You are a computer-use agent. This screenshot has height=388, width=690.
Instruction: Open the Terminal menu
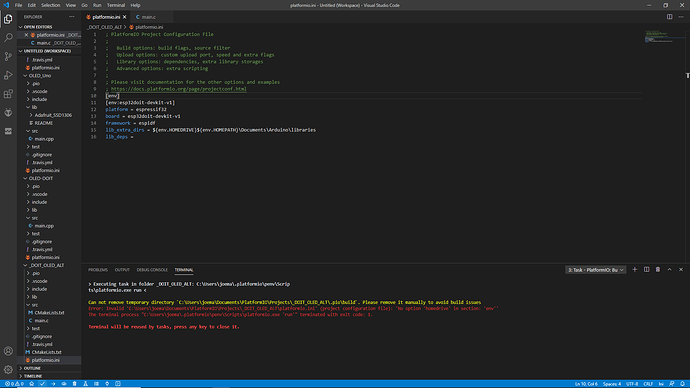click(x=116, y=5)
